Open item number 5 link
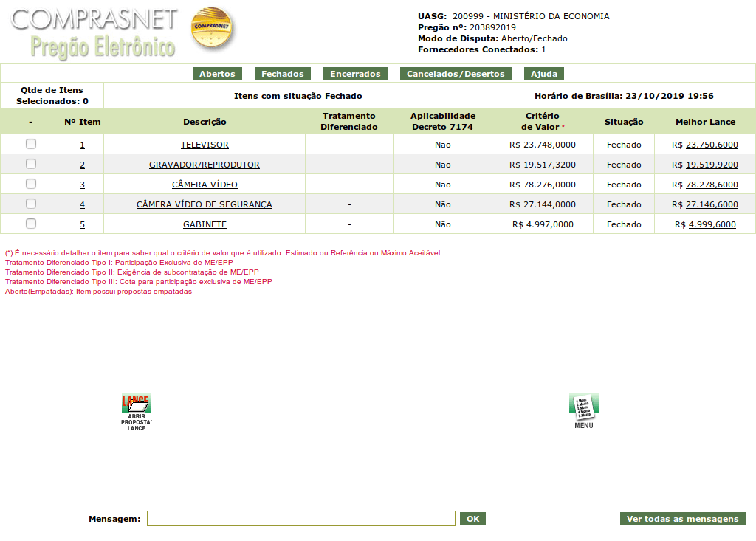Image resolution: width=756 pixels, height=541 pixels. tap(83, 224)
